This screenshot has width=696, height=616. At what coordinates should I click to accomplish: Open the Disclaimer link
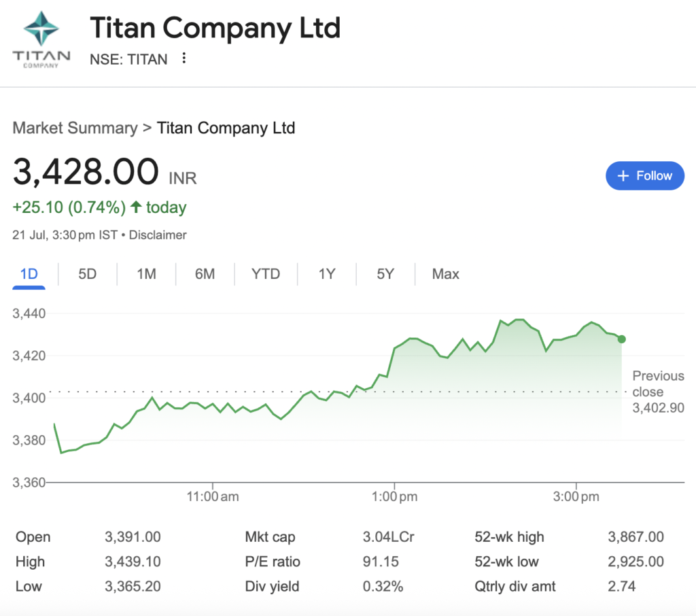coord(158,235)
